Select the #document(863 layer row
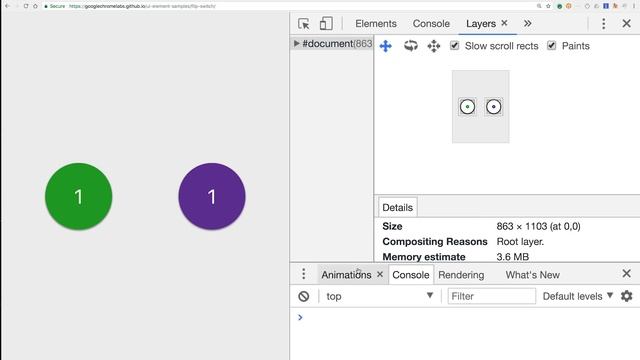 (331, 43)
